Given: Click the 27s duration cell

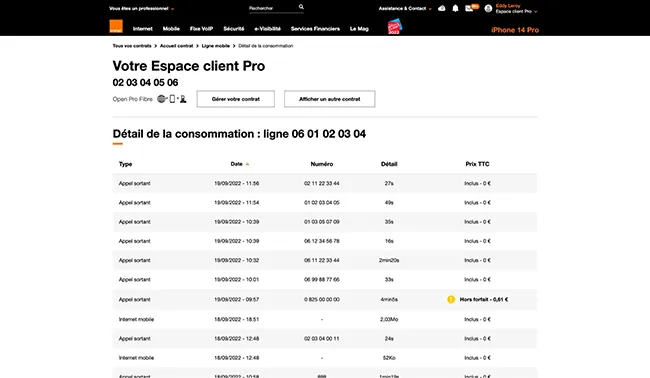Looking at the screenshot, I should [389, 183].
